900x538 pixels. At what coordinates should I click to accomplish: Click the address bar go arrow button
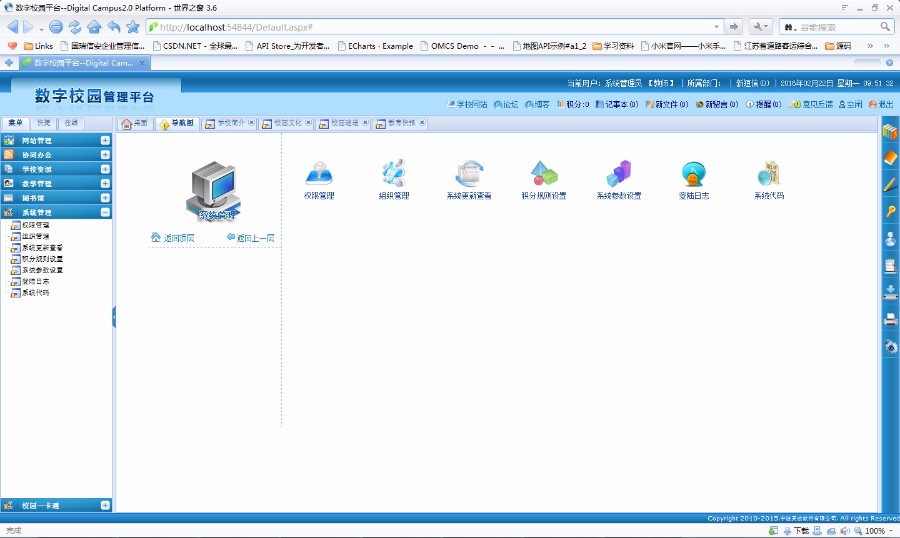point(734,27)
